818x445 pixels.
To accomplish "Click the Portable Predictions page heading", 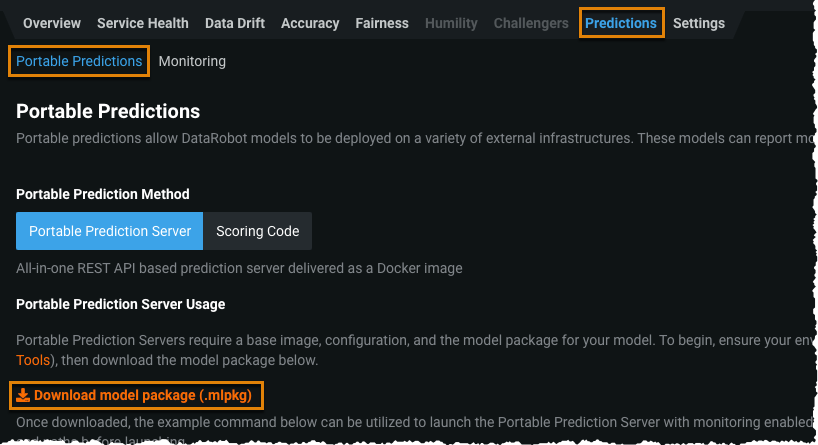I will click(x=108, y=111).
